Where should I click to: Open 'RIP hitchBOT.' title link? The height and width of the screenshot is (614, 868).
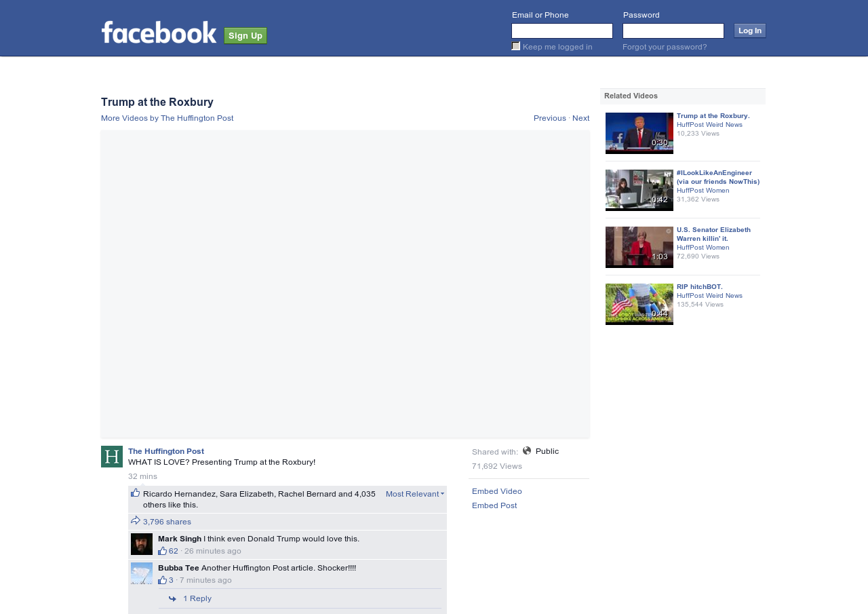click(x=700, y=287)
